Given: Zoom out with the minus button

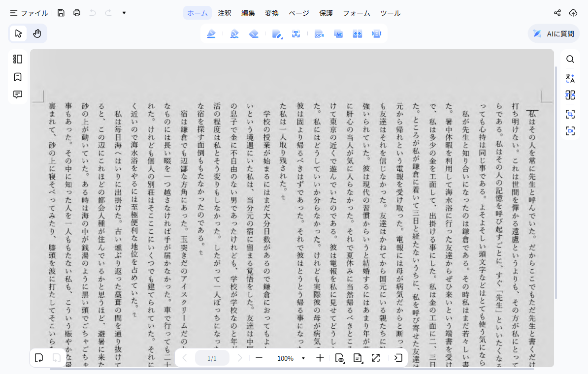Looking at the screenshot, I should (x=259, y=358).
